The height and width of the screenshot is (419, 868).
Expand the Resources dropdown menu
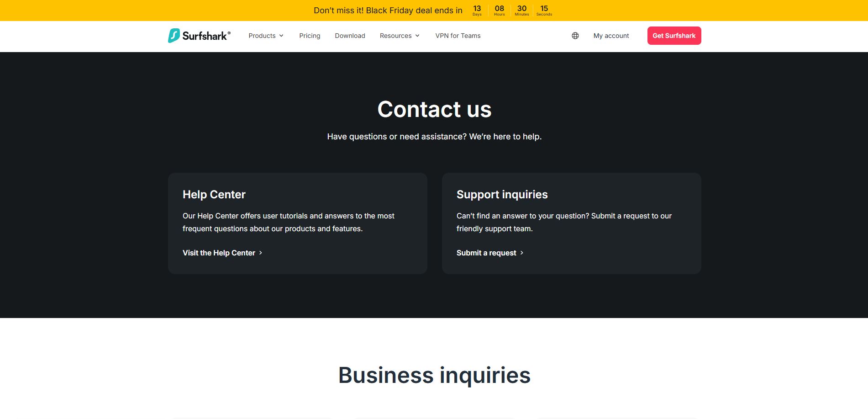[400, 36]
